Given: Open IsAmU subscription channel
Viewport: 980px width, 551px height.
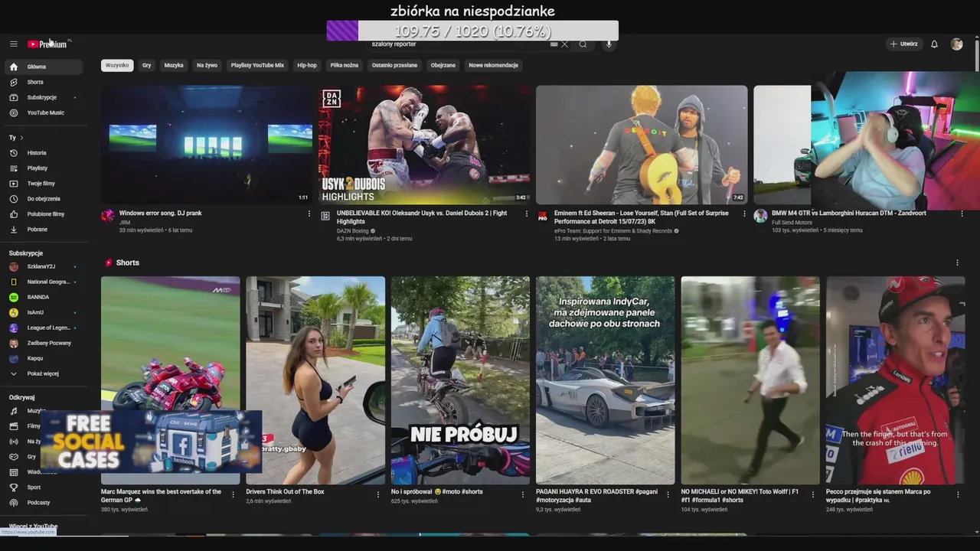Looking at the screenshot, I should coord(44,312).
